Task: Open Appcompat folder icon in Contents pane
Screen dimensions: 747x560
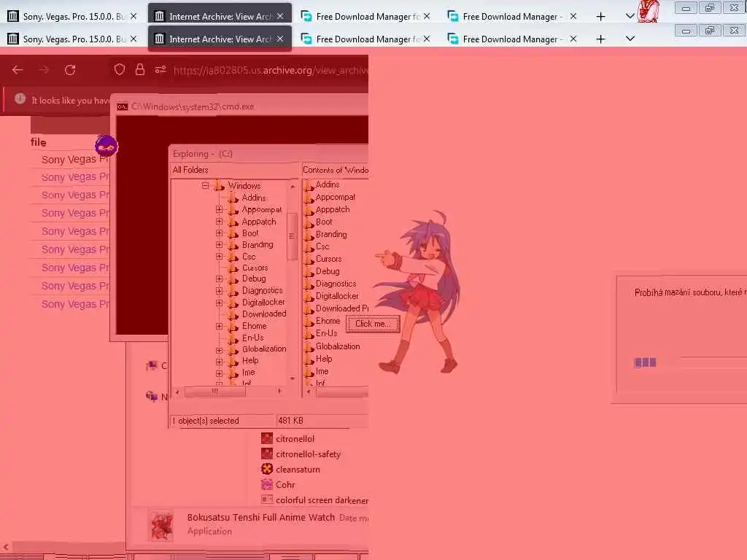Action: tap(309, 197)
